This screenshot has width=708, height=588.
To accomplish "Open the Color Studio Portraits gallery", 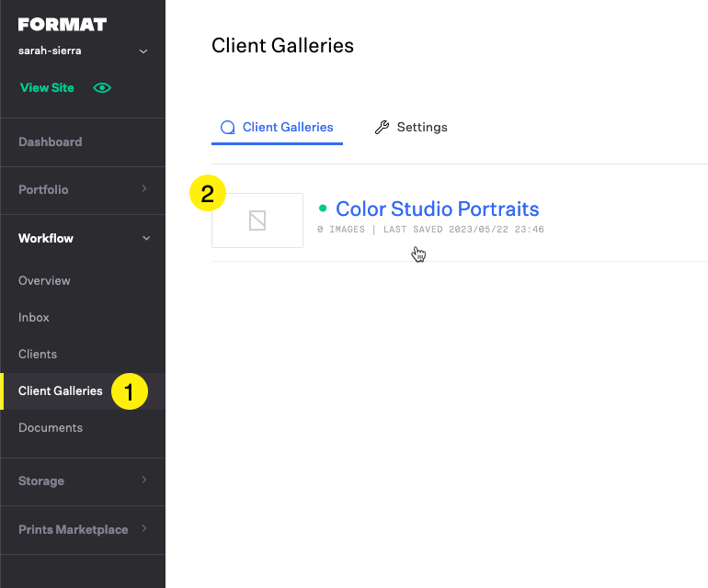I will [437, 209].
